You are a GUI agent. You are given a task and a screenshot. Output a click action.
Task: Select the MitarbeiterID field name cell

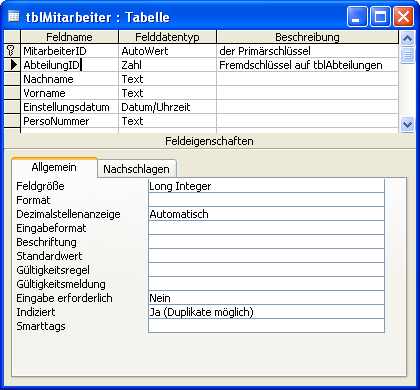click(69, 51)
